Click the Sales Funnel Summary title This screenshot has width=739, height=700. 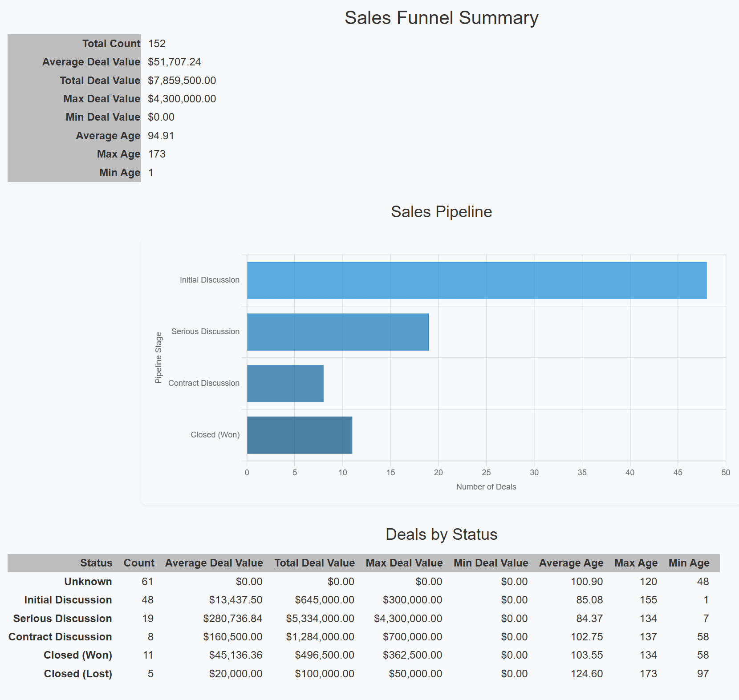tap(441, 18)
